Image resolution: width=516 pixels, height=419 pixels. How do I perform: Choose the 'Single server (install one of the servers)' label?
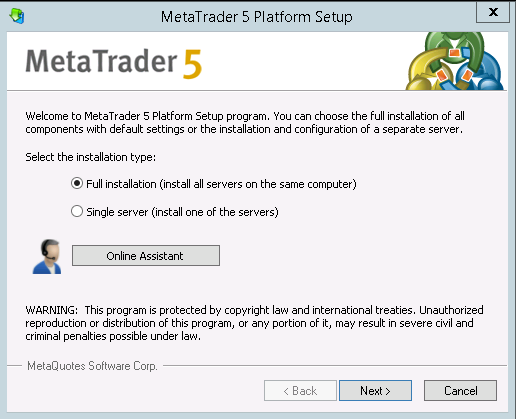pos(182,212)
